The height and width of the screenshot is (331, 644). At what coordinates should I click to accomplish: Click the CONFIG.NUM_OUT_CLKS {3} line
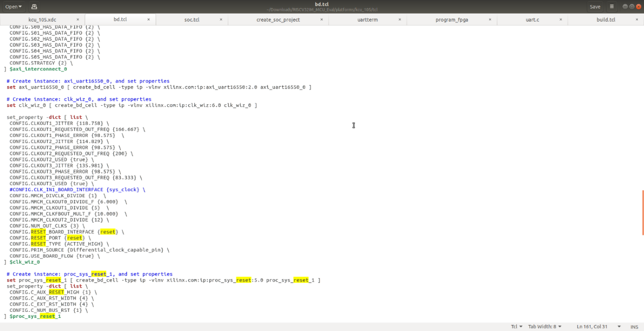pyautogui.click(x=47, y=226)
